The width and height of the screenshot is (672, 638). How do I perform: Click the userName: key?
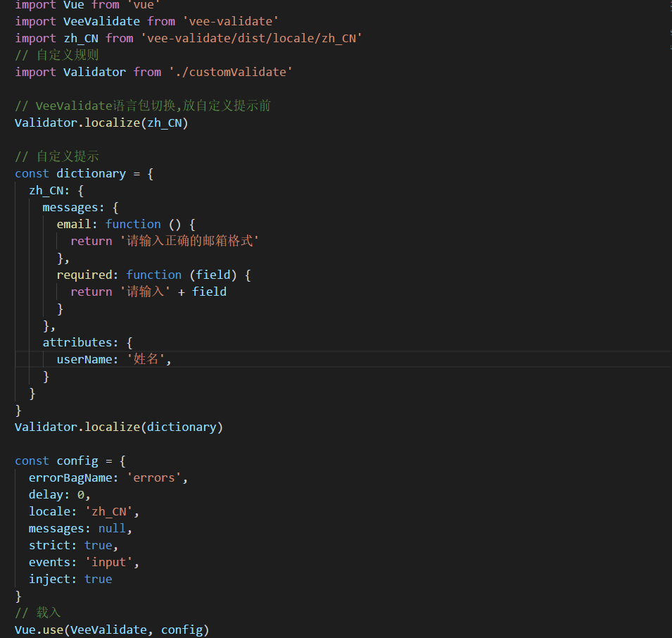tap(87, 359)
